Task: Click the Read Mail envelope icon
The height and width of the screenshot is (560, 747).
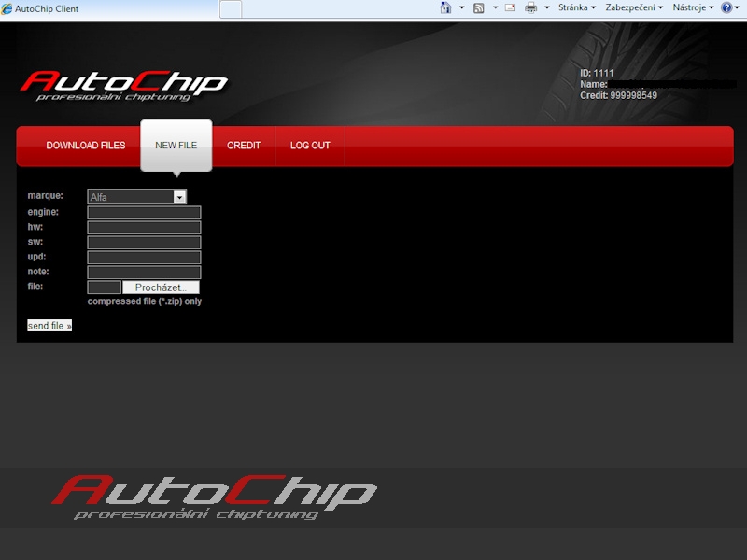Action: (x=510, y=7)
